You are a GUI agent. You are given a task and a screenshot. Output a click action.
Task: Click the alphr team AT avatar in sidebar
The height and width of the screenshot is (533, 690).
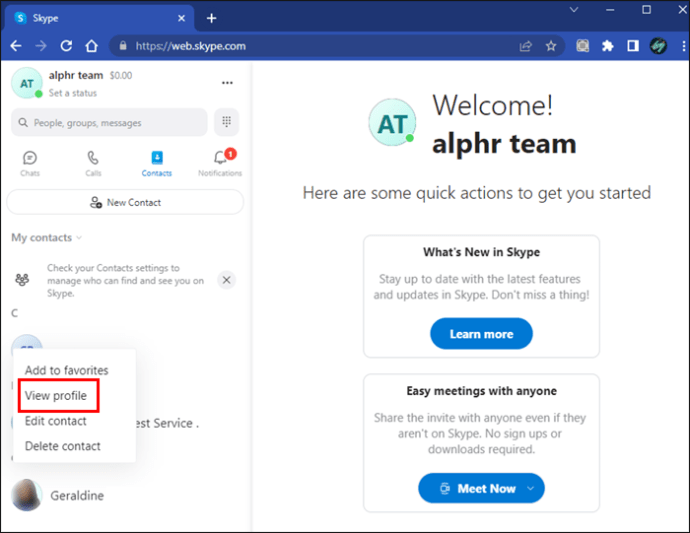point(27,83)
